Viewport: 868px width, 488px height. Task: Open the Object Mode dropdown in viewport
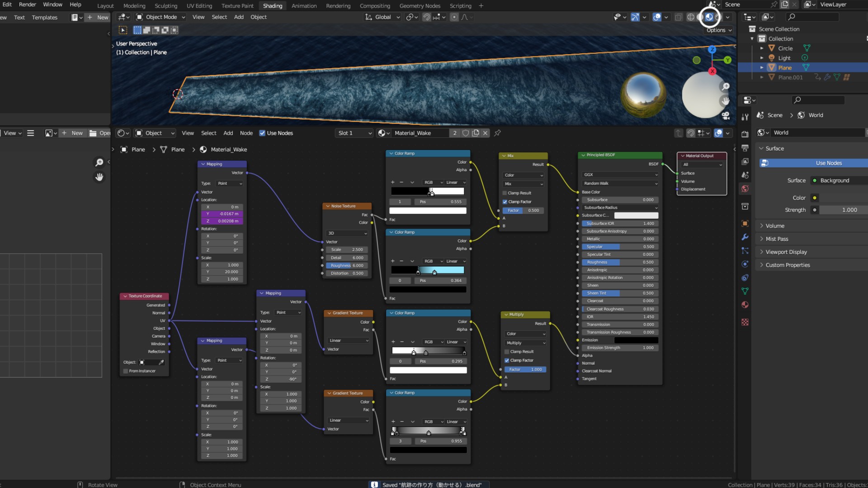(x=160, y=17)
